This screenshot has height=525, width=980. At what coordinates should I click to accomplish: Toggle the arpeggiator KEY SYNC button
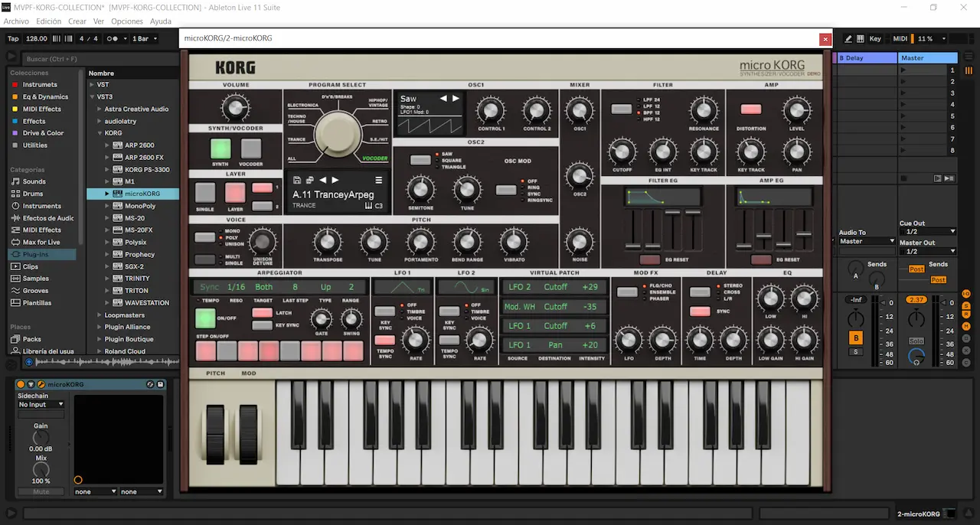[263, 325]
